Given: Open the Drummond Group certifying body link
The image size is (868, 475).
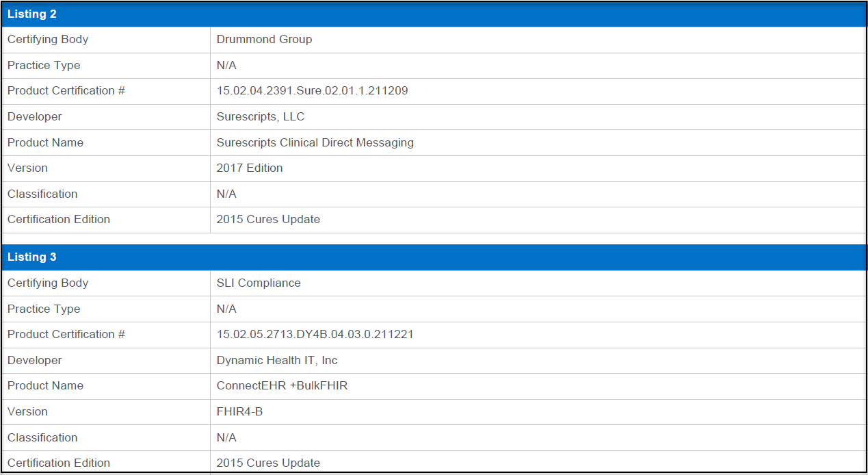Looking at the screenshot, I should click(264, 39).
